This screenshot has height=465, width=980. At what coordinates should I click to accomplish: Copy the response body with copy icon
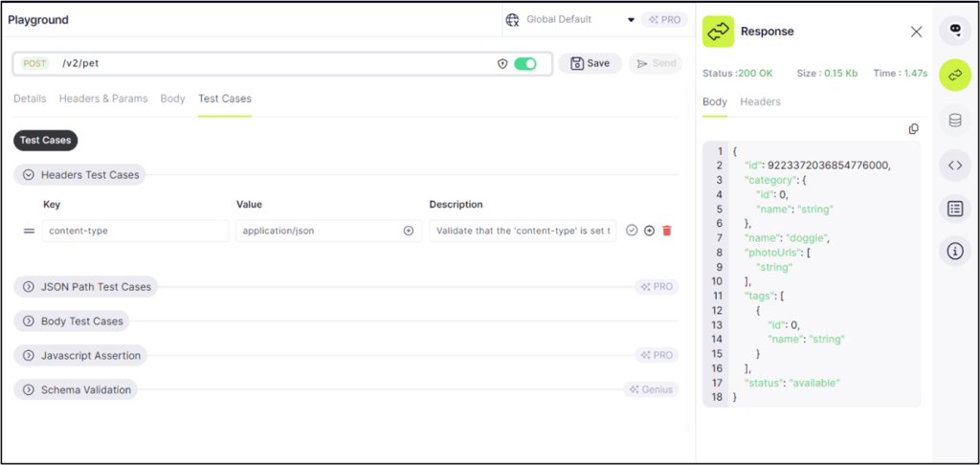913,129
